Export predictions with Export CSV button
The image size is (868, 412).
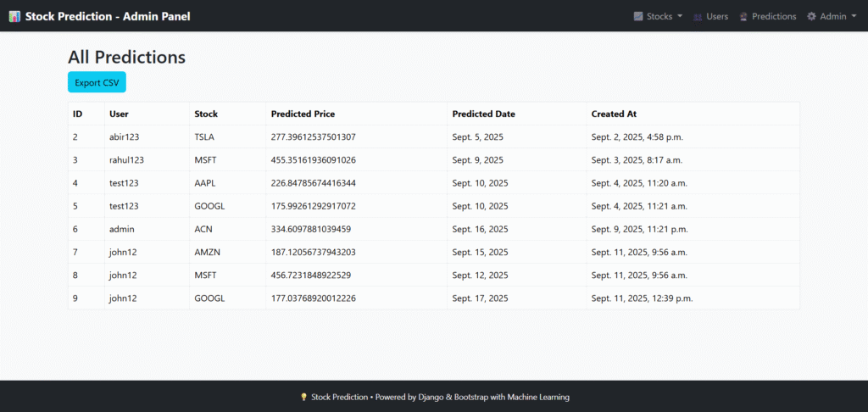(x=97, y=82)
